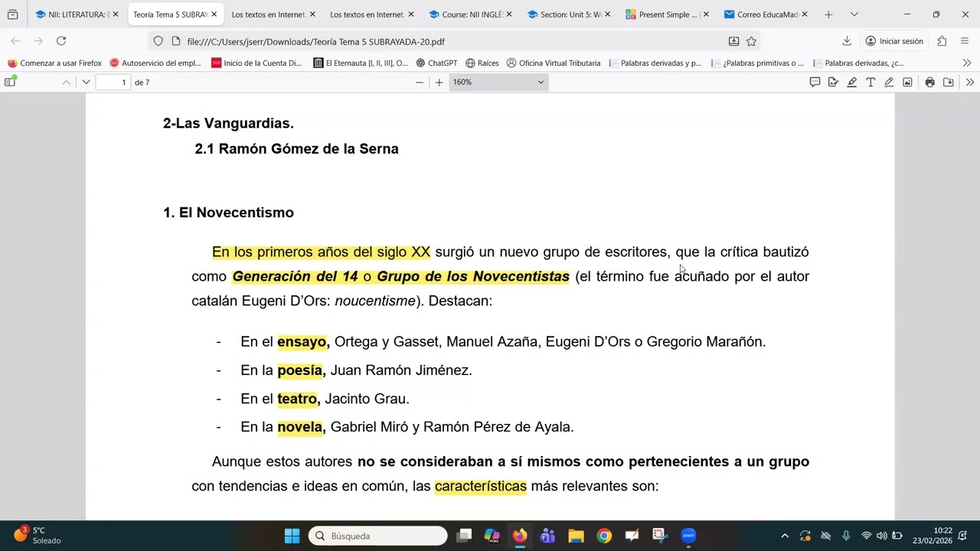Go to previous PDF page
This screenshot has width=980, height=551.
coord(67,82)
